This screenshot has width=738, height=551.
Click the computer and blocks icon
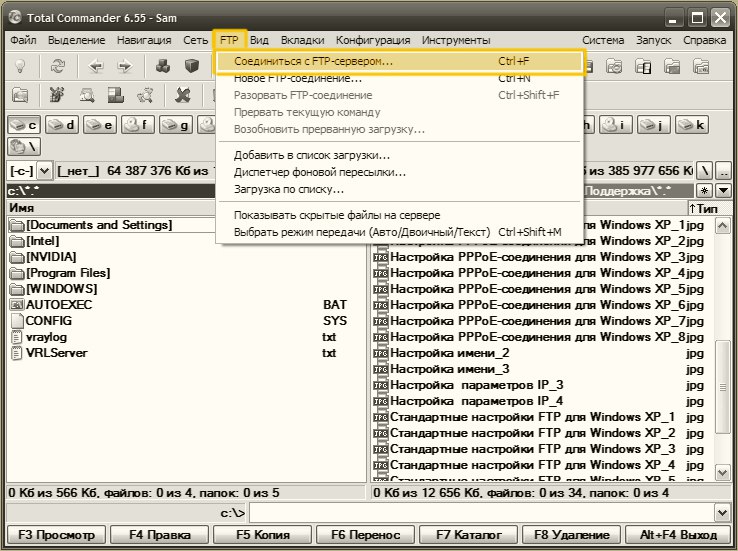pos(115,96)
